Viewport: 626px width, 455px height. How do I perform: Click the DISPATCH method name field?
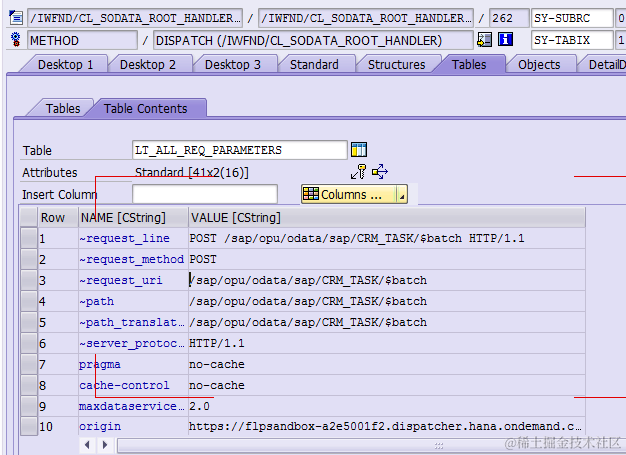pos(313,40)
